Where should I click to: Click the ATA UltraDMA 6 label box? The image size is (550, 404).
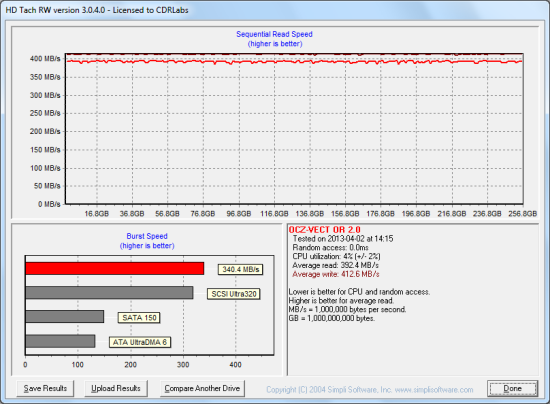[140, 342]
